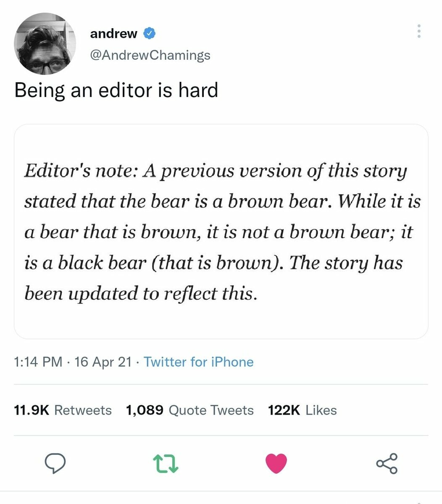Viewport: 442px width, 504px height.
Task: Click the 1:14 PM timestamp
Action: tap(38, 362)
